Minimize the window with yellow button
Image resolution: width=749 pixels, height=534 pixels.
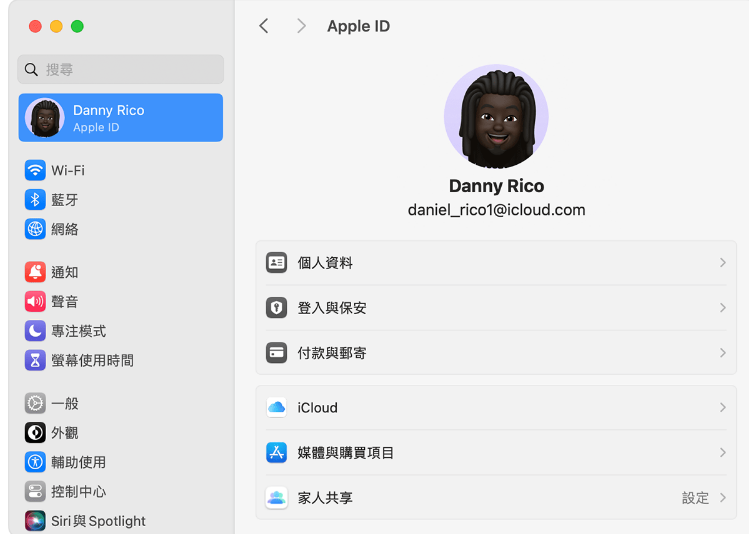[56, 26]
